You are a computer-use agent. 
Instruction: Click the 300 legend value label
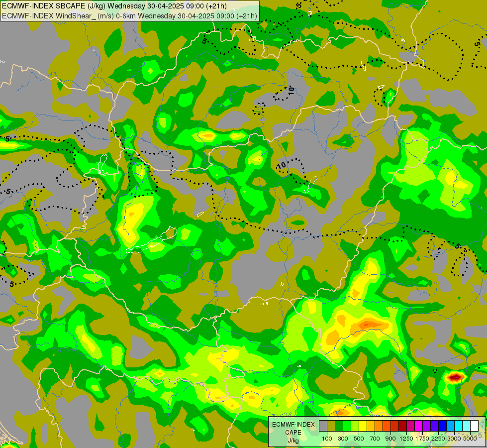(343, 439)
